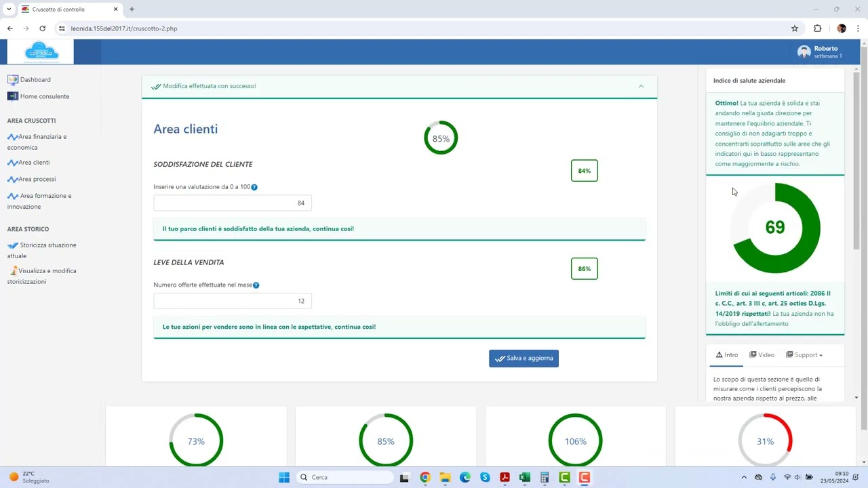Open the Dashboard sidebar icon
868x488 pixels.
tap(12, 79)
